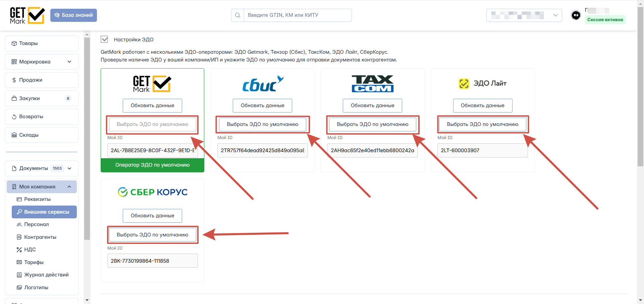The image size is (644, 304).
Task: Click the Маркировка QR icon
Action: pyautogui.click(x=14, y=61)
